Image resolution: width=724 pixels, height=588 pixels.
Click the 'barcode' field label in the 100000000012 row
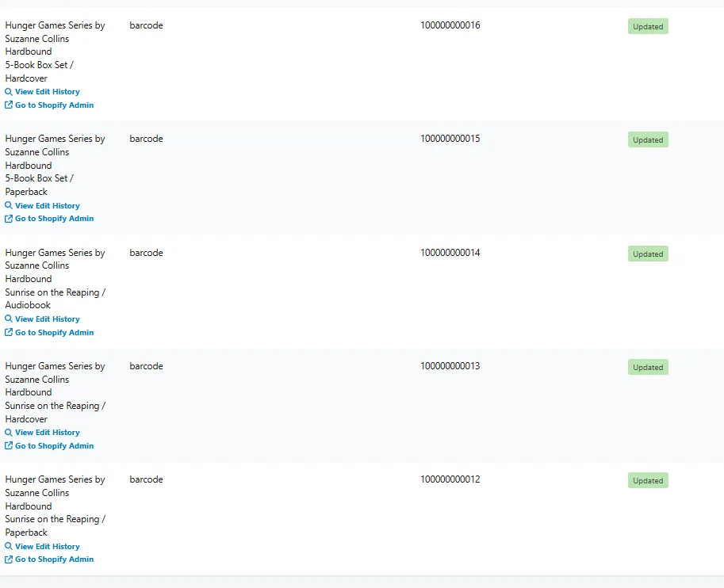[x=146, y=479]
